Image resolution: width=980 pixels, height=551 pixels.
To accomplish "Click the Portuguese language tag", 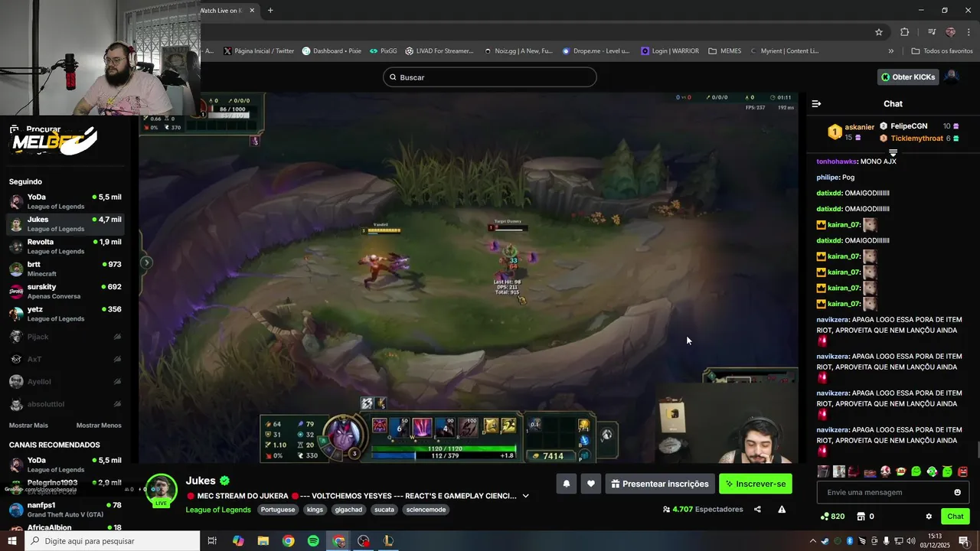I will (x=278, y=510).
